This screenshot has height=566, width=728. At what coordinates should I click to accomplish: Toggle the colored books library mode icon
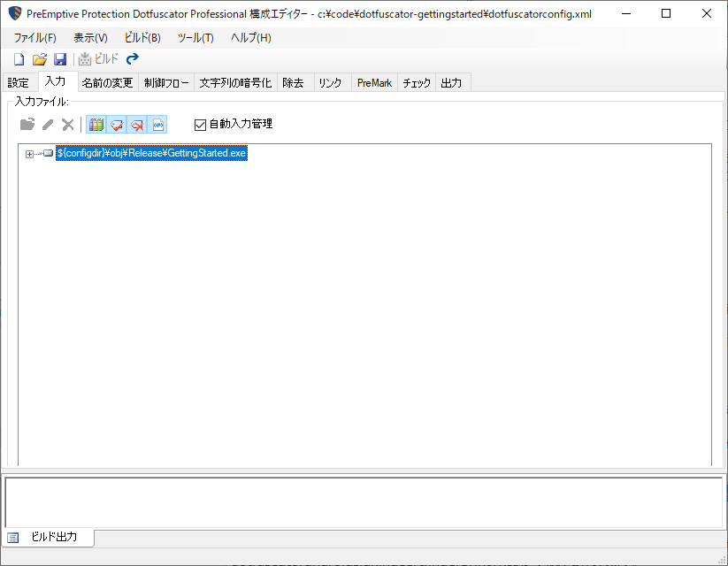coord(96,125)
